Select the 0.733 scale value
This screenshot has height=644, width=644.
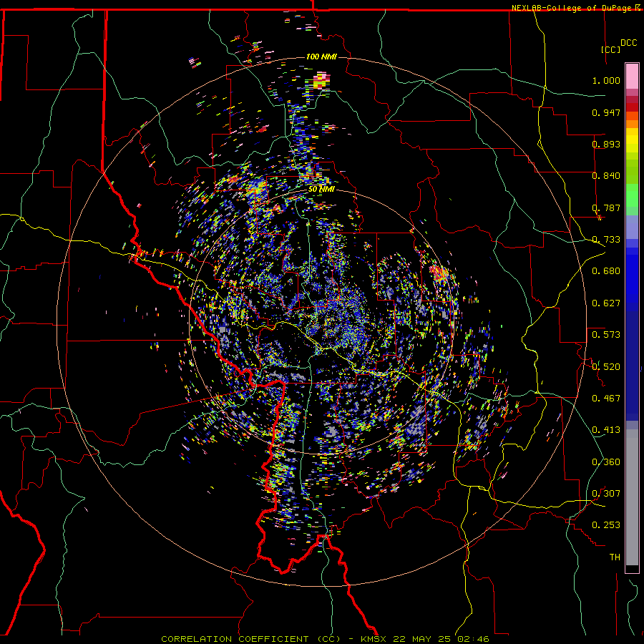(x=606, y=239)
